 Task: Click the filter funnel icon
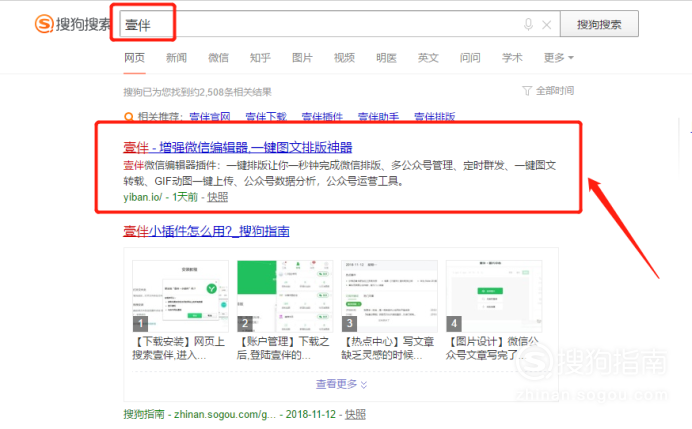click(x=527, y=91)
